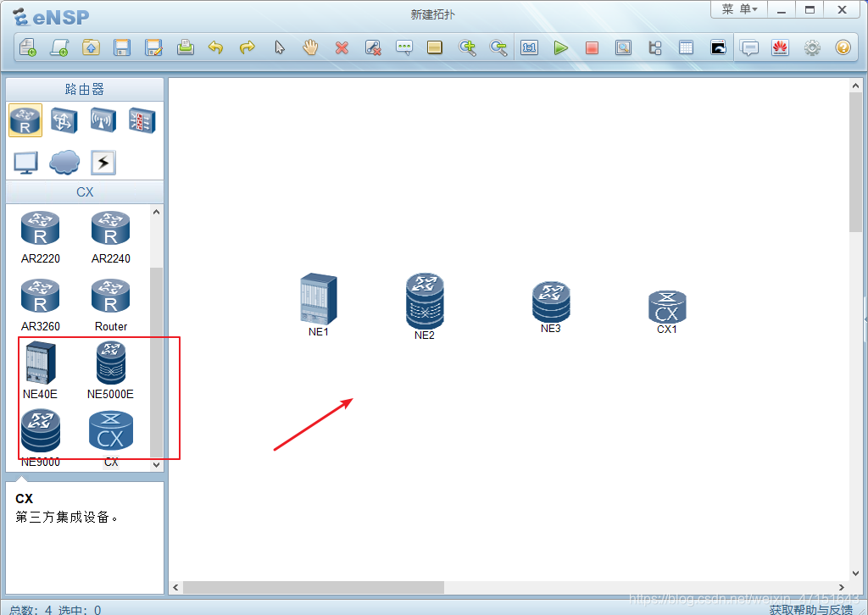Add a text note to topology
Image resolution: width=868 pixels, height=615 pixels.
[x=404, y=47]
